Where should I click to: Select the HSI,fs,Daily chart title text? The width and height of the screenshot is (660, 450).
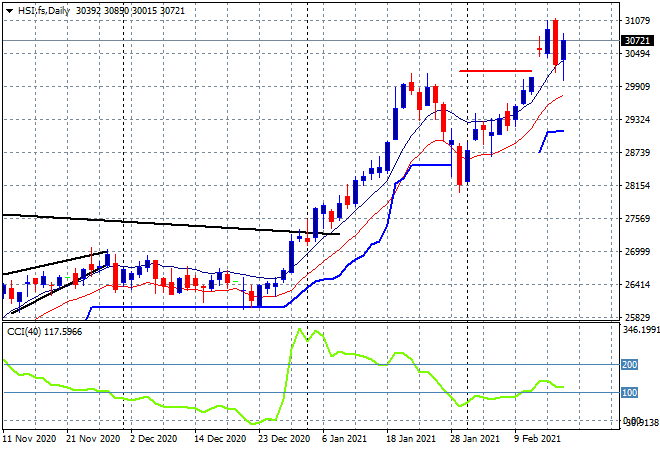(x=43, y=11)
